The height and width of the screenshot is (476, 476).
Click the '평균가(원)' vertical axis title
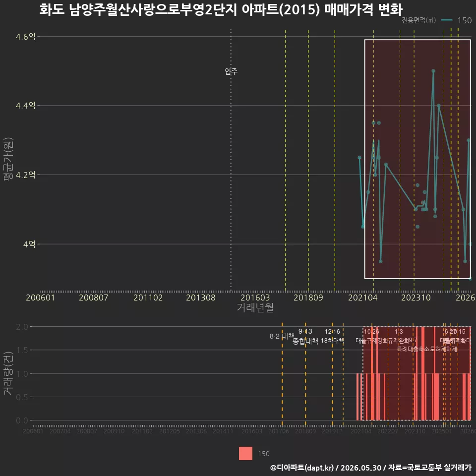(8, 159)
